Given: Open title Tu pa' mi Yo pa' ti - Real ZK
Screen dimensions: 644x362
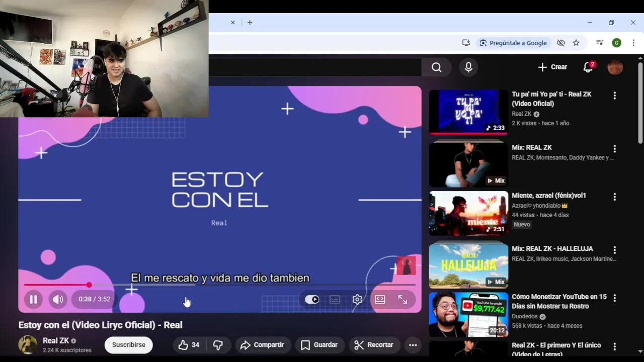Looking at the screenshot, I should (x=551, y=99).
